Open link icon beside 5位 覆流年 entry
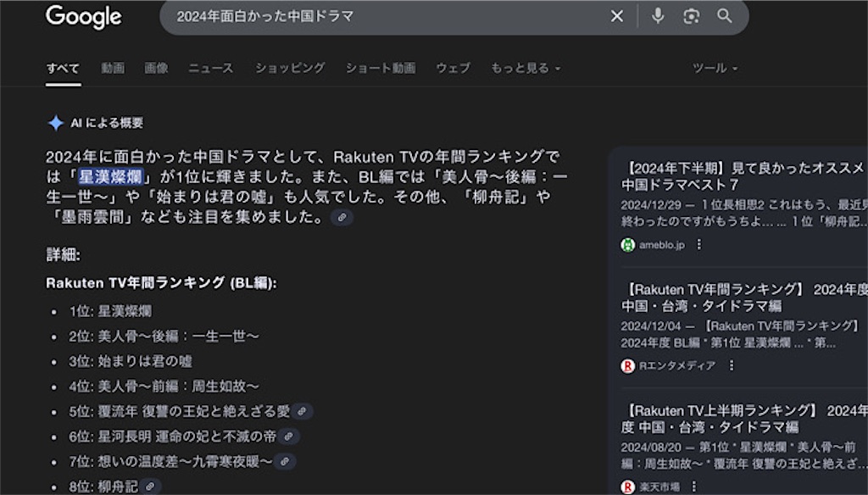868x495 pixels. [302, 411]
